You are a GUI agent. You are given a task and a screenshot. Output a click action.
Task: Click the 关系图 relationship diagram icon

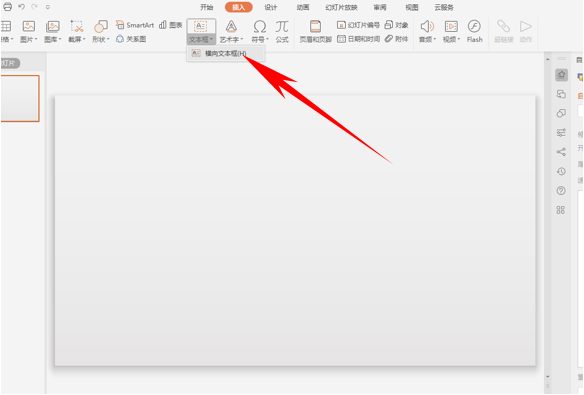[131, 39]
